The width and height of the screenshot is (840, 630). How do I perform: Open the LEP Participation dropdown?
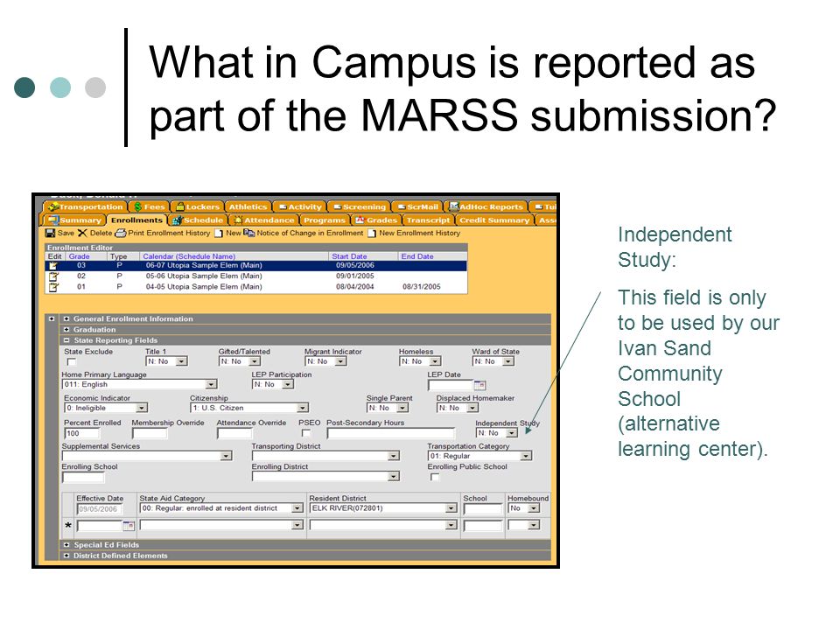[288, 385]
